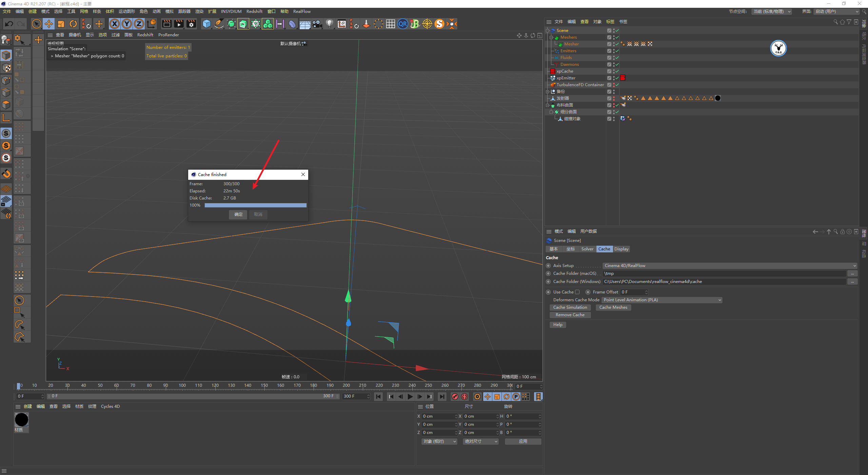Click the 确定 button in Cache finished dialog

click(x=238, y=214)
